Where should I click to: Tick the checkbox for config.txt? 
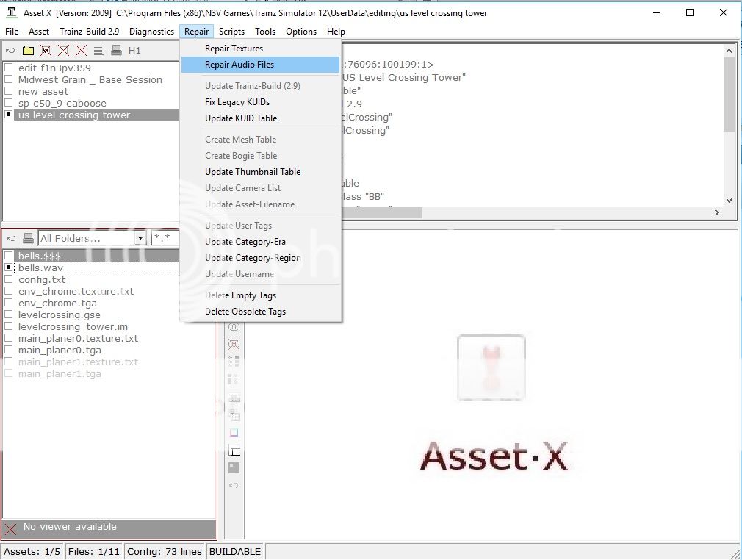click(x=9, y=279)
